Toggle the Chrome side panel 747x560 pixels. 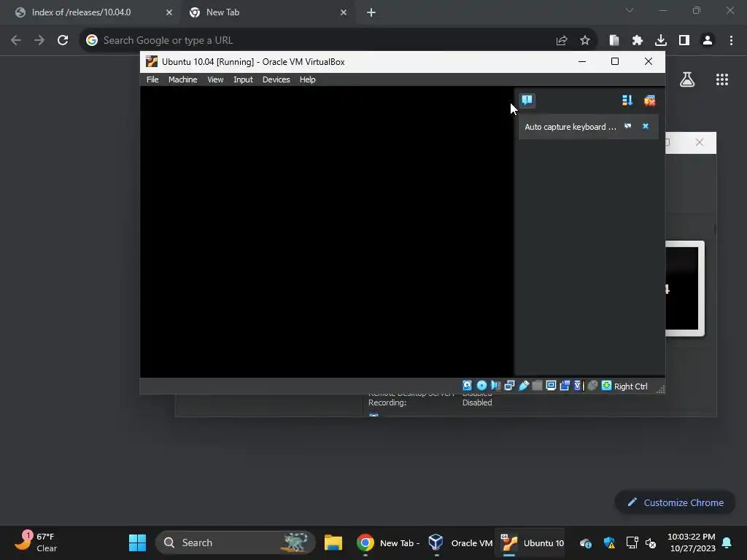point(684,41)
